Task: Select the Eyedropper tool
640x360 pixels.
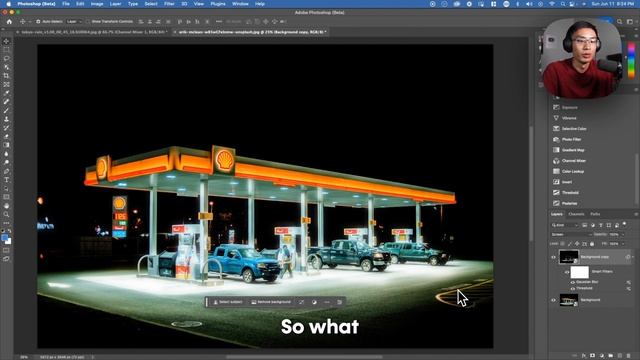Action: click(7, 93)
